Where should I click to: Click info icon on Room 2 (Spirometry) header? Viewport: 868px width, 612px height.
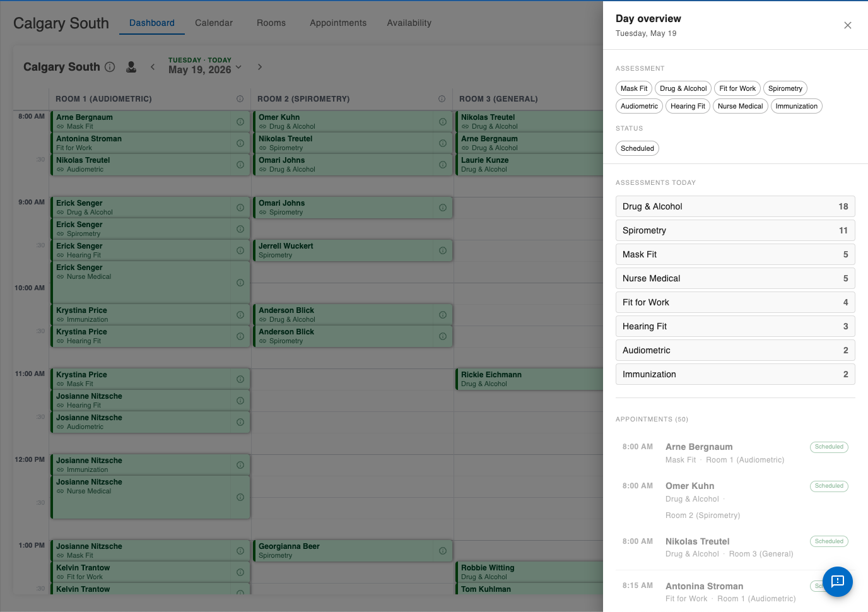point(442,99)
